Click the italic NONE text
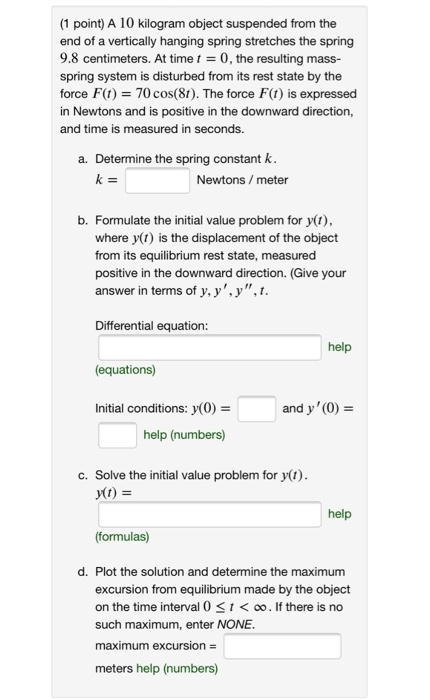The image size is (430, 700). (x=236, y=625)
